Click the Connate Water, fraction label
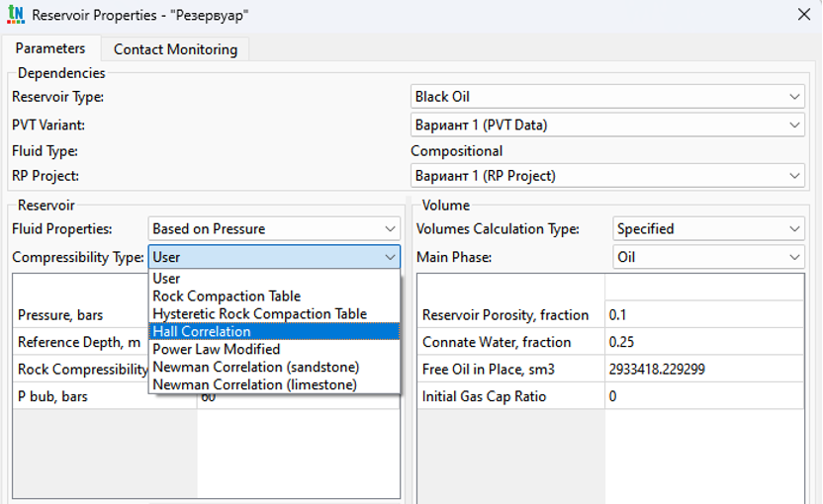The width and height of the screenshot is (823, 504). point(497,343)
